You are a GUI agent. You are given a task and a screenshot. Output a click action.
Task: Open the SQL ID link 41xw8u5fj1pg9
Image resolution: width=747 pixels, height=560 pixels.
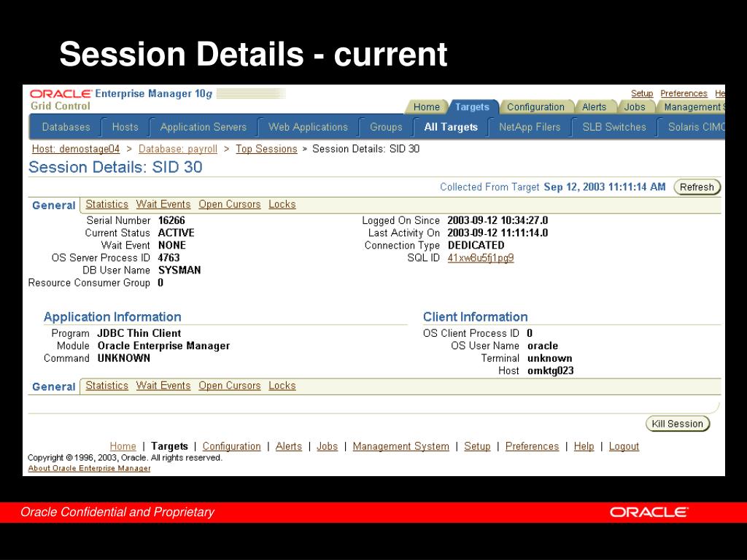(481, 258)
